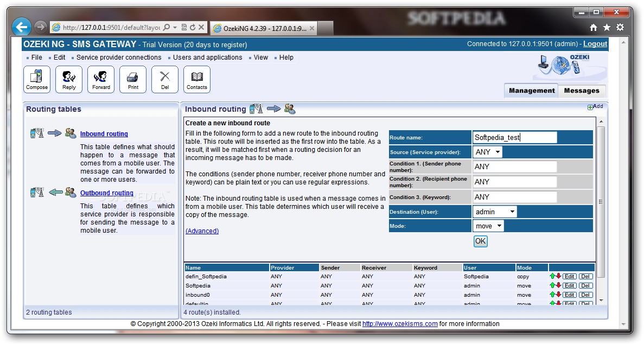Open the Mode dropdown
Screen dimensions: 644x345
pyautogui.click(x=488, y=226)
